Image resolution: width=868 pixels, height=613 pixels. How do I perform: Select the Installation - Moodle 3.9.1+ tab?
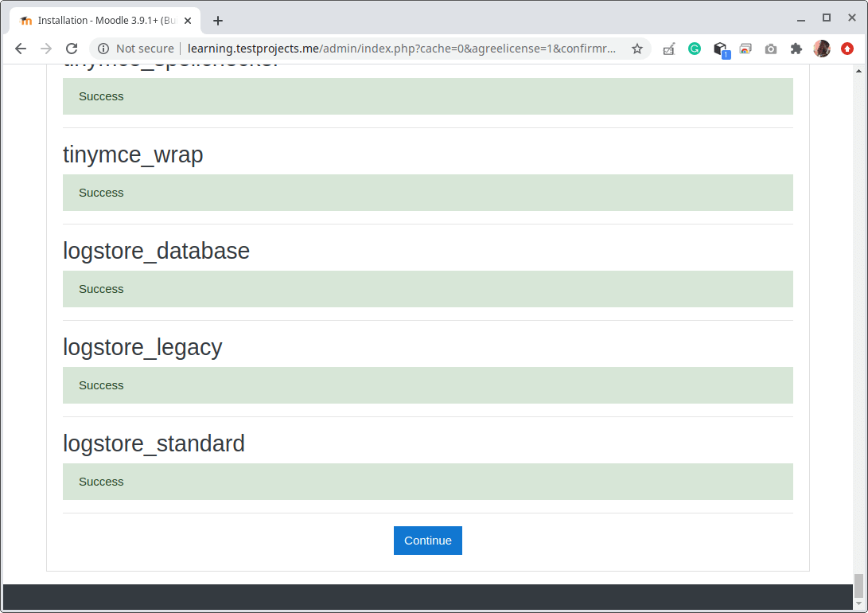pos(105,21)
